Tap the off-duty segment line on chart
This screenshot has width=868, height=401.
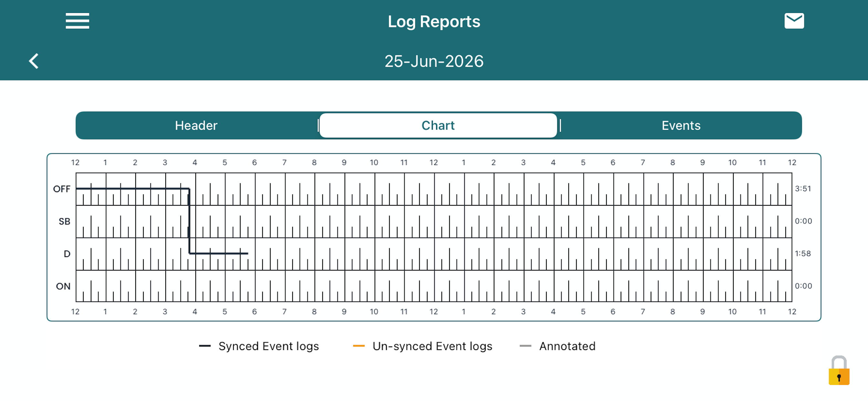[132, 189]
